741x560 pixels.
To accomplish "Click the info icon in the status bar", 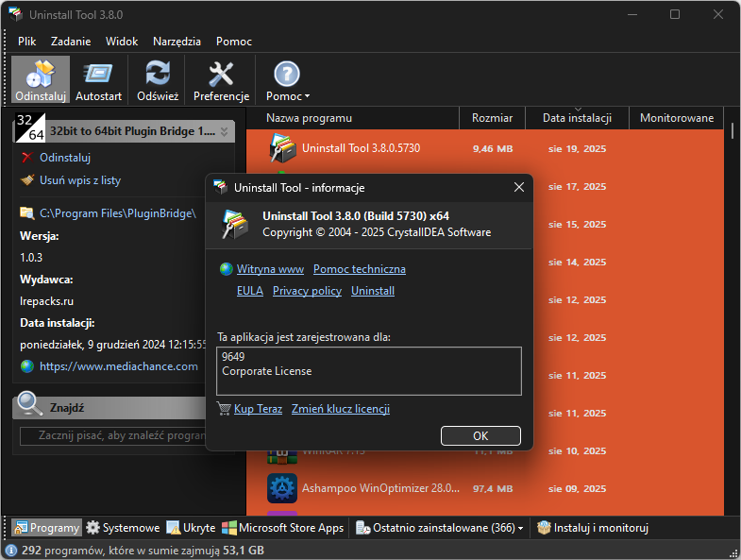I will pos(11,551).
